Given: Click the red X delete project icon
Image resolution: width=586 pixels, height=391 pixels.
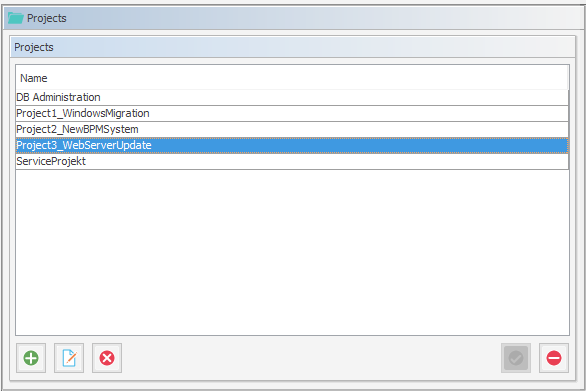Looking at the screenshot, I should tap(107, 358).
